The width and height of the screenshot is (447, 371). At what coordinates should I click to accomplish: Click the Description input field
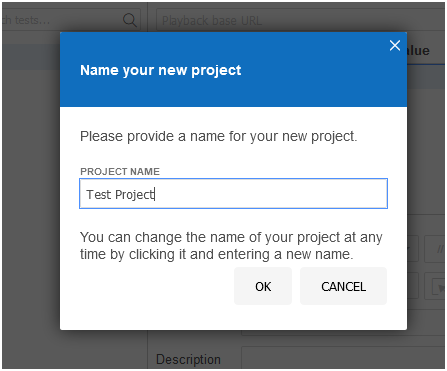pos(343,358)
